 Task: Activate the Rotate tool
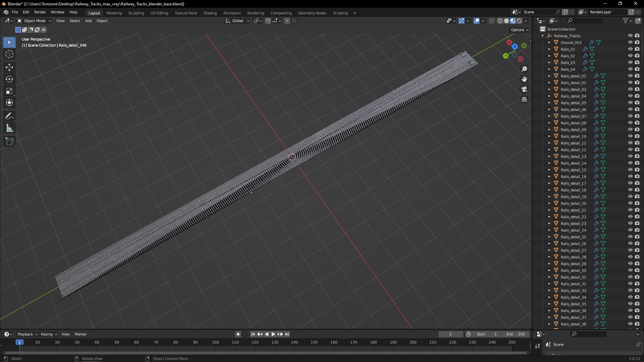tap(9, 79)
